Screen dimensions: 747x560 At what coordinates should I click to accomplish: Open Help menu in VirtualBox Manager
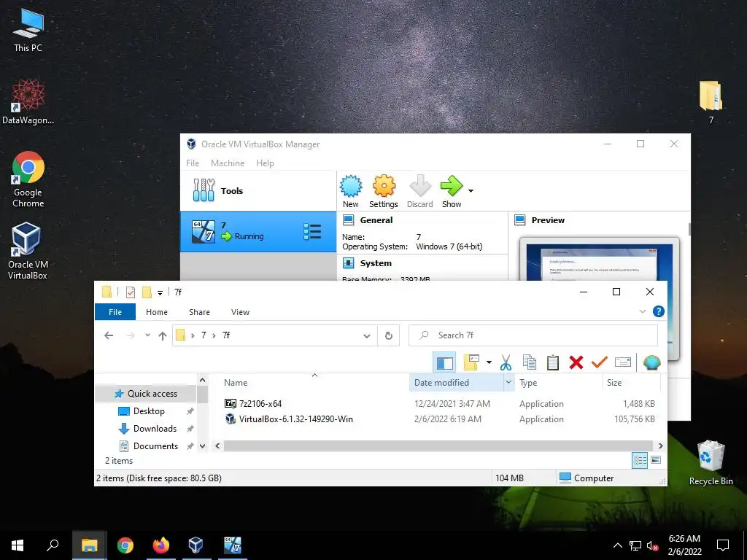click(x=265, y=163)
